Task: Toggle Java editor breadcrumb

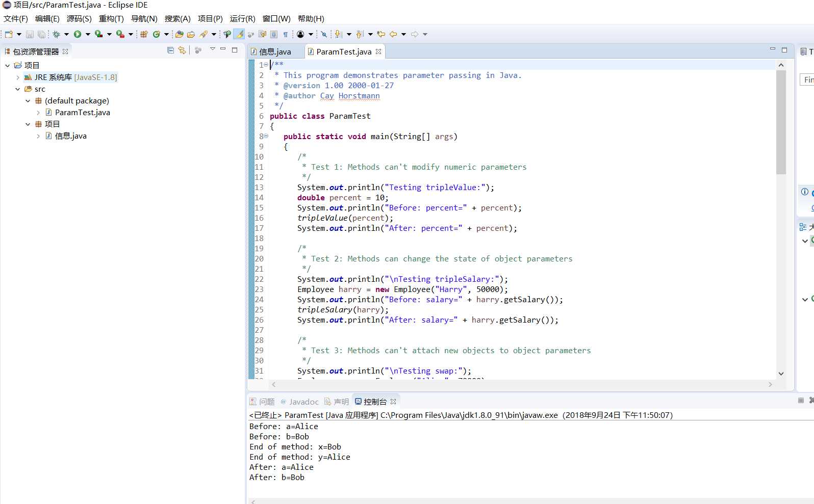Action: [x=227, y=34]
